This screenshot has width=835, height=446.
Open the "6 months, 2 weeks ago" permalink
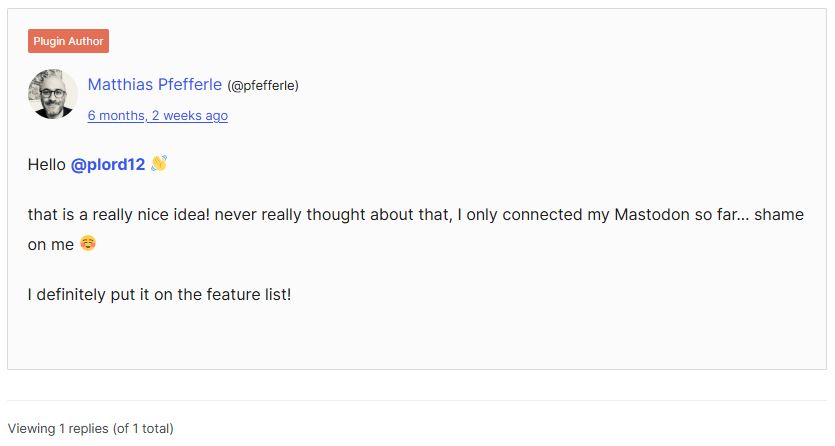pos(157,116)
